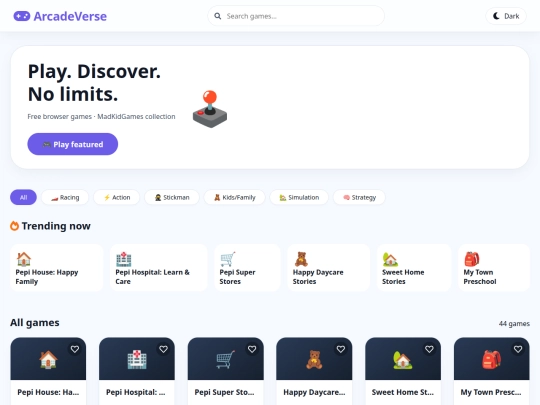Open Pepi Hospital game card thumbnail
Image resolution: width=540 pixels, height=405 pixels.
[137, 359]
